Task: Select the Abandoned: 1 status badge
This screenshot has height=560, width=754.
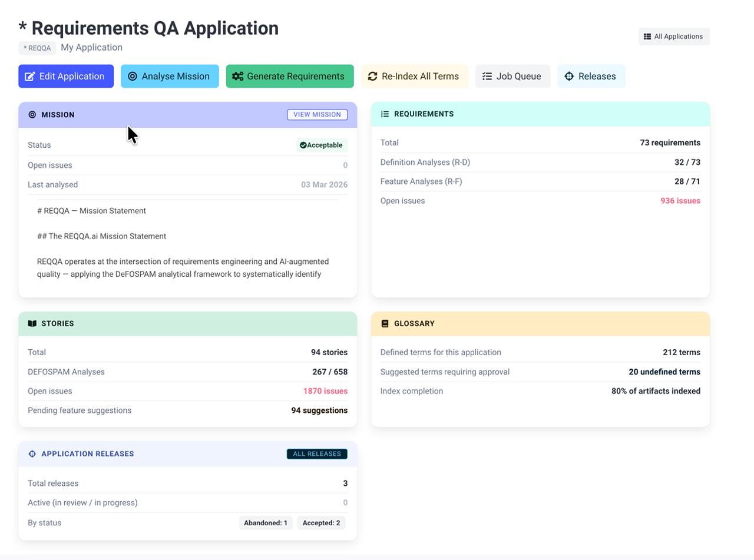Action: pos(266,523)
